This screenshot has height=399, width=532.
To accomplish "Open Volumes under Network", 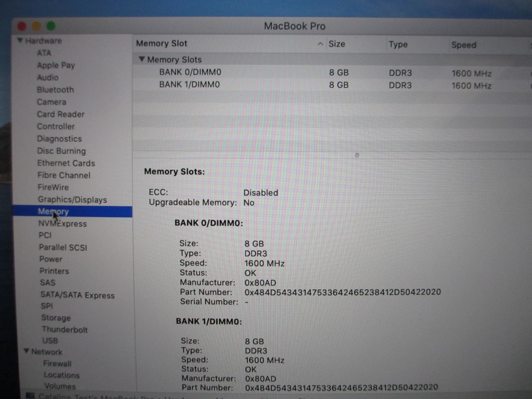I will (60, 386).
